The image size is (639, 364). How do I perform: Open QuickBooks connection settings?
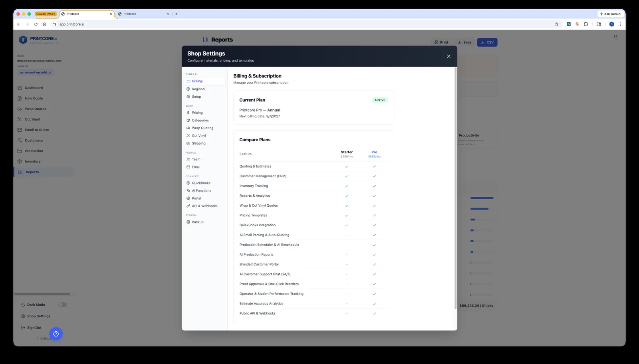pos(204,183)
